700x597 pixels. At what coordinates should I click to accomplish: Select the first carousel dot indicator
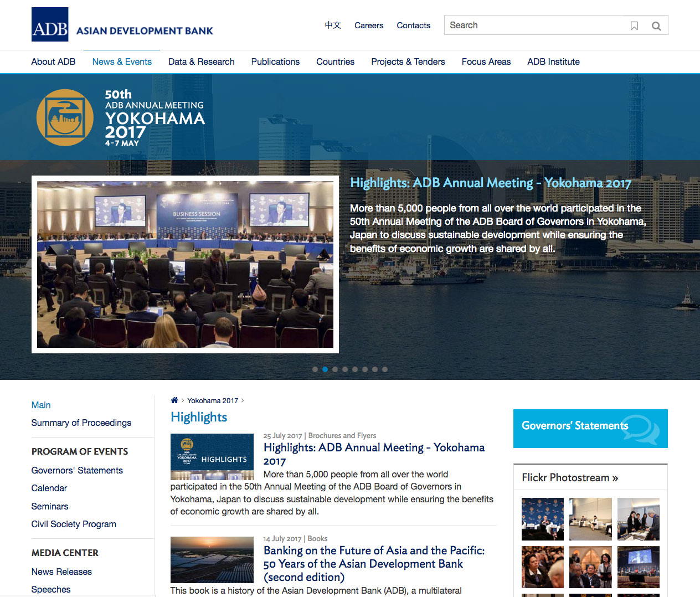tap(315, 369)
